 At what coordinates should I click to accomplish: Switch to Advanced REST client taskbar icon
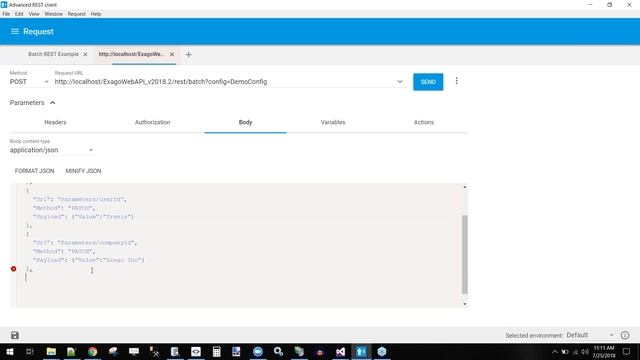click(361, 351)
